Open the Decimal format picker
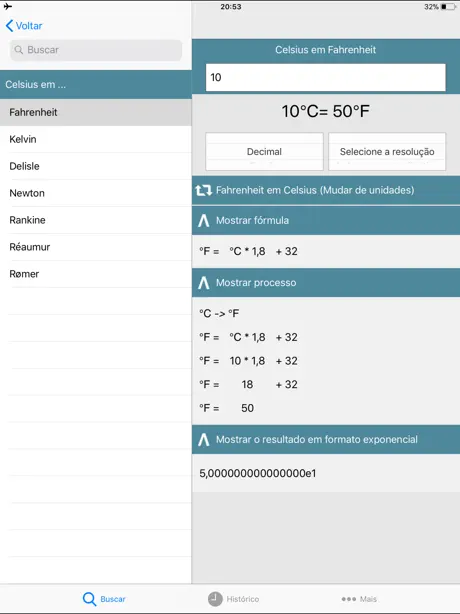The image size is (460, 614). pyautogui.click(x=264, y=152)
